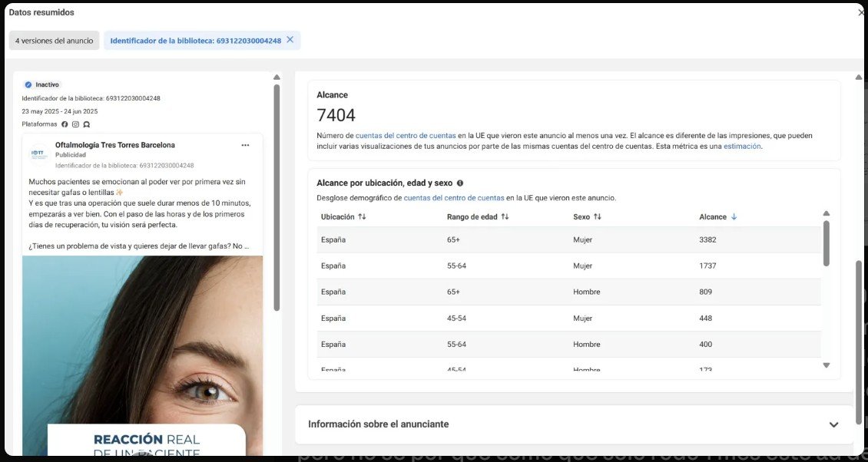Click the Audience Network platform icon
The width and height of the screenshot is (868, 462).
coord(86,124)
